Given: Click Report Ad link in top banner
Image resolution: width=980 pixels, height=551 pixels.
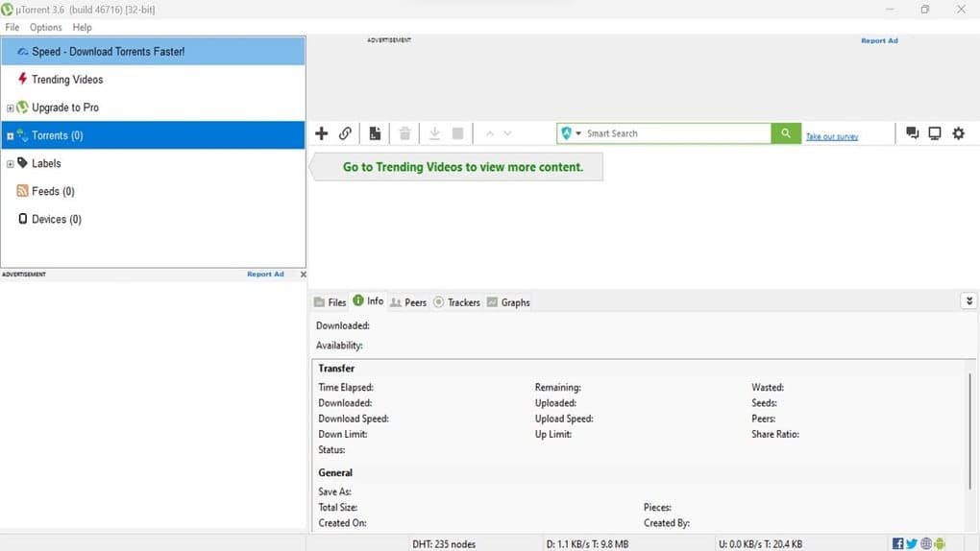Looking at the screenshot, I should tap(879, 40).
